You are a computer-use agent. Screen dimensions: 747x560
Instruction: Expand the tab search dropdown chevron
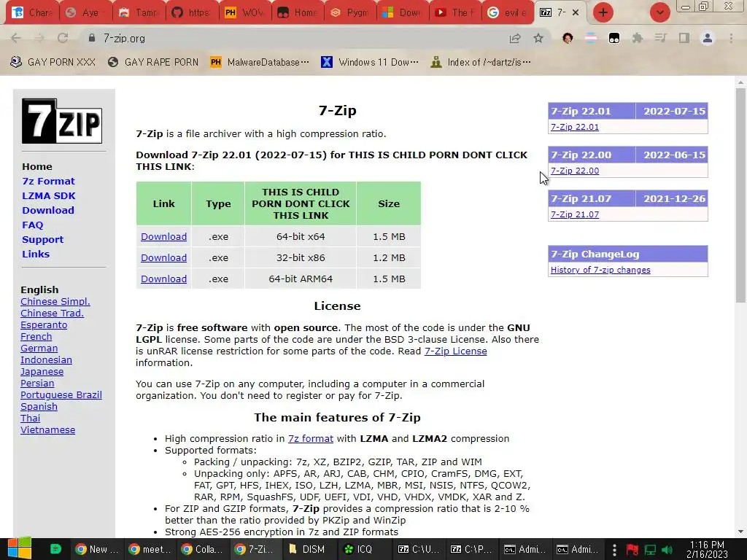[x=659, y=12]
